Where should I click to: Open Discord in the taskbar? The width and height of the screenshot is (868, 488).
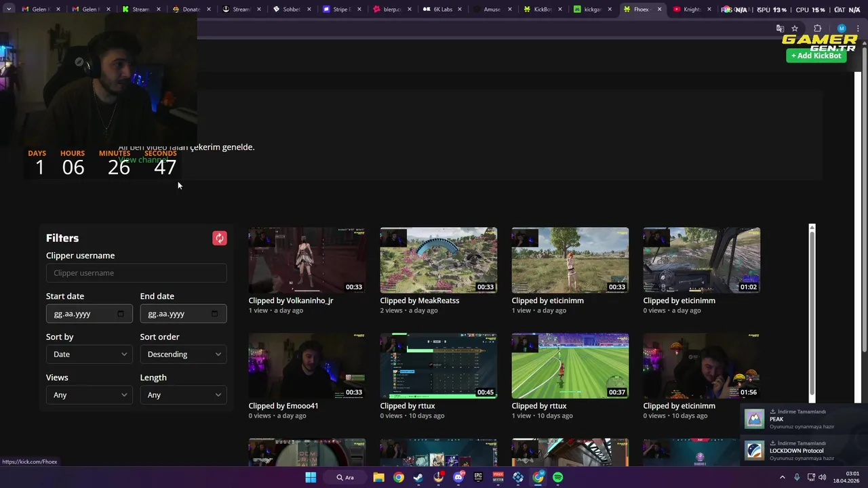458,477
